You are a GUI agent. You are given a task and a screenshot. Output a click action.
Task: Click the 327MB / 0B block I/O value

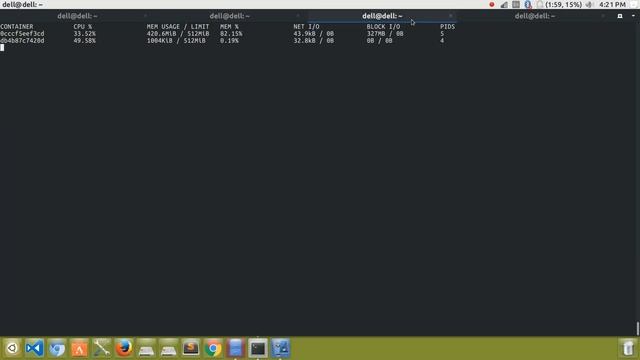coord(385,33)
